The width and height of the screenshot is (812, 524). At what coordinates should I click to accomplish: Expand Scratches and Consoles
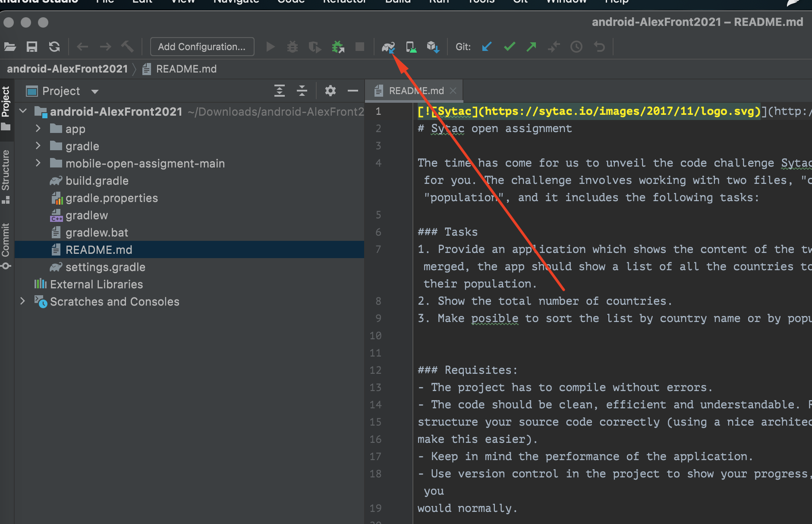pyautogui.click(x=23, y=301)
